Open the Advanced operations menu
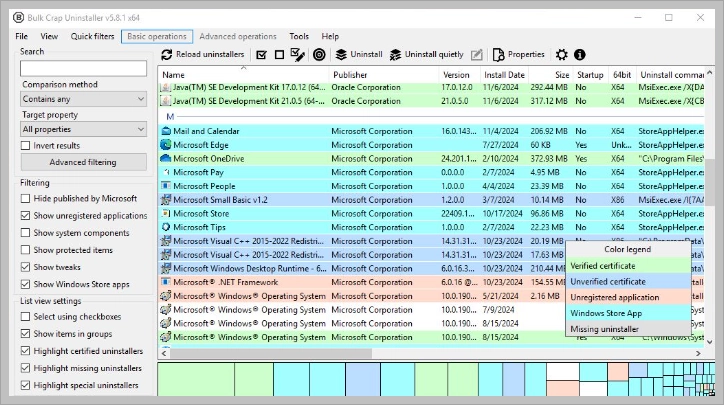 click(x=238, y=36)
